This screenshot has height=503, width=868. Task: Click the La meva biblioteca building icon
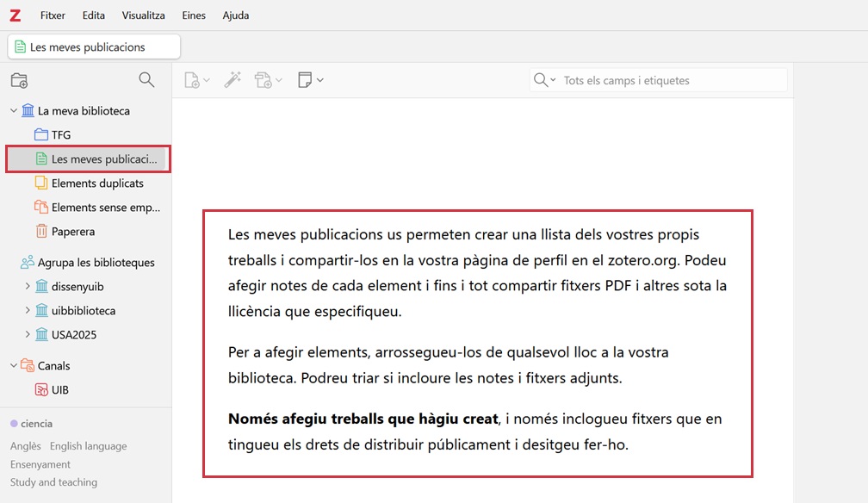pos(28,110)
